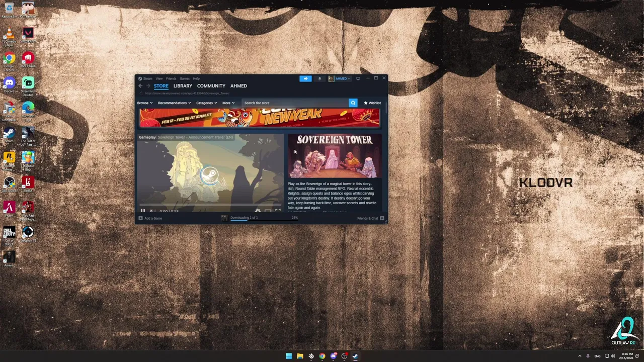This screenshot has width=644, height=362.
Task: Select the STORE tab
Action: click(x=161, y=86)
